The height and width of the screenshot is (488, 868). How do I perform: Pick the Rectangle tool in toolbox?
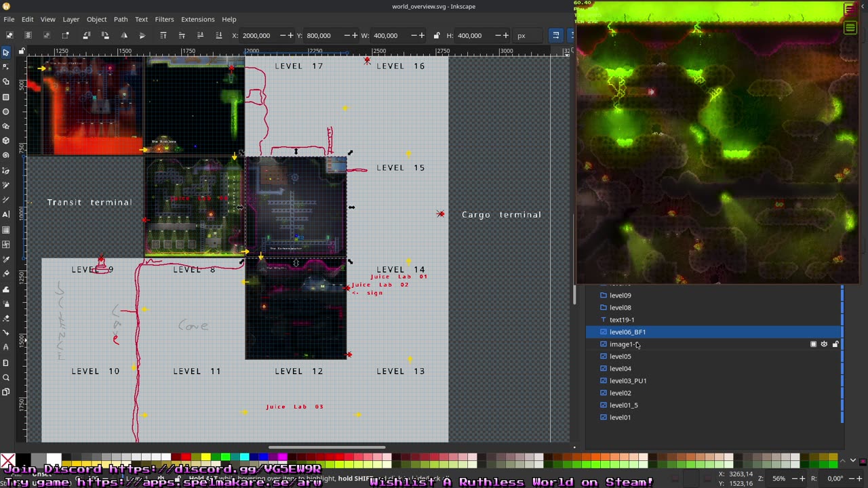click(6, 96)
